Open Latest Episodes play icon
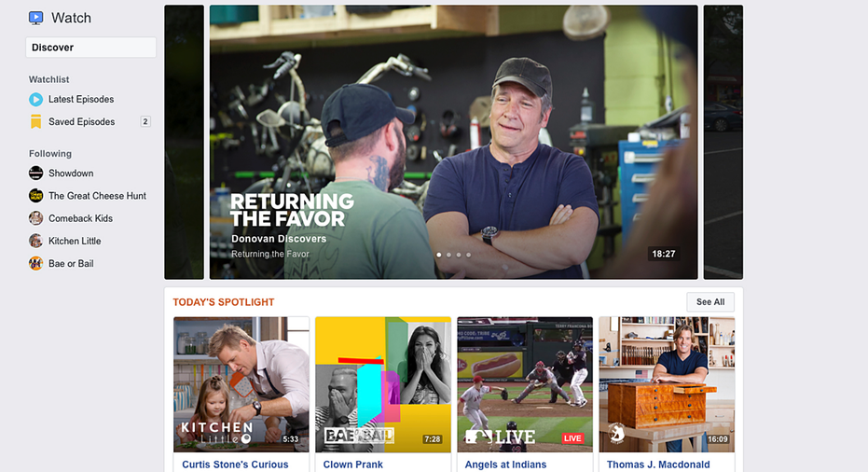Screen dimensions: 868x472 tap(36, 99)
